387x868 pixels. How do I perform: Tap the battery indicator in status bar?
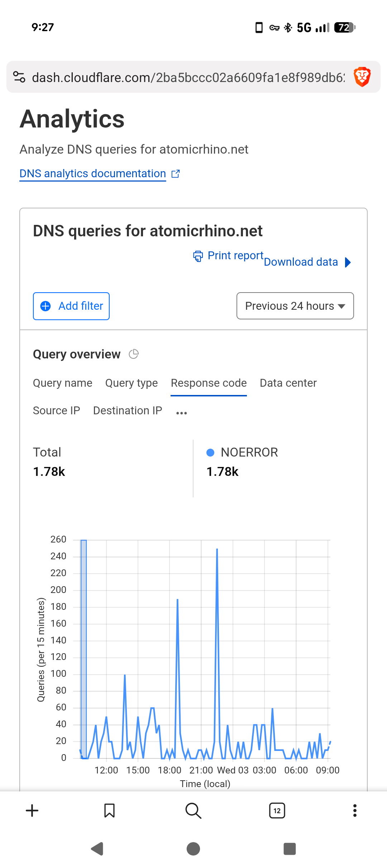[x=344, y=28]
